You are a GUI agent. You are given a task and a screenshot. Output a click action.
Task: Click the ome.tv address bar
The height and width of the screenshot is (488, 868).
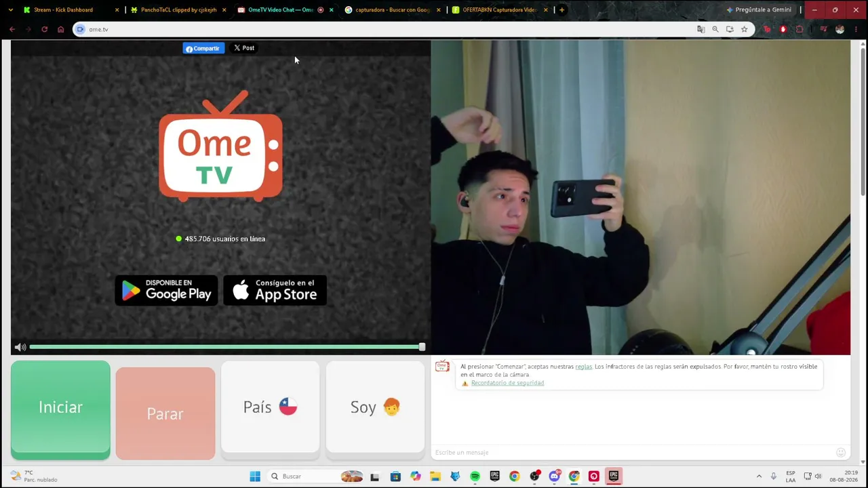pyautogui.click(x=393, y=29)
